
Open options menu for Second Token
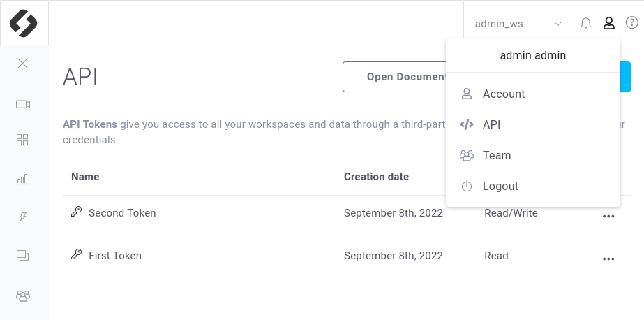(x=608, y=217)
